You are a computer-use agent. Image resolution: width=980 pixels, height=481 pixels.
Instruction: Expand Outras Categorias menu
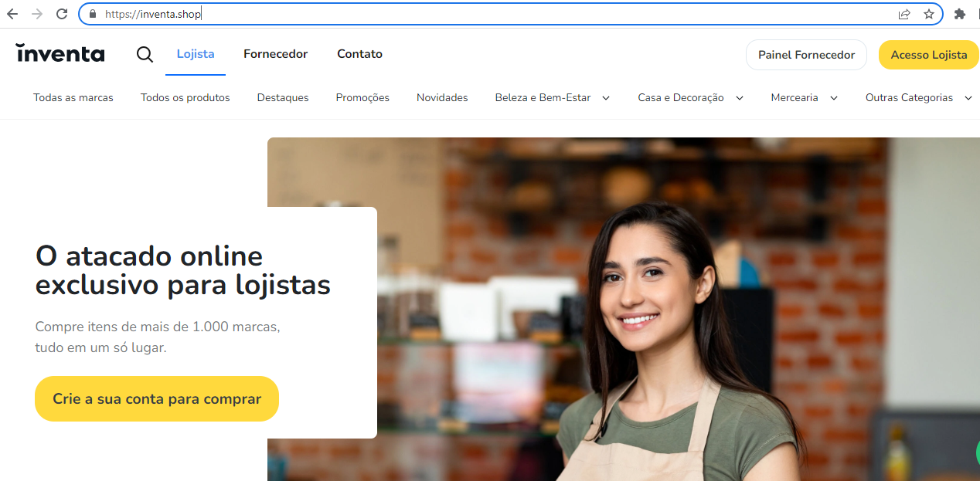click(x=968, y=98)
